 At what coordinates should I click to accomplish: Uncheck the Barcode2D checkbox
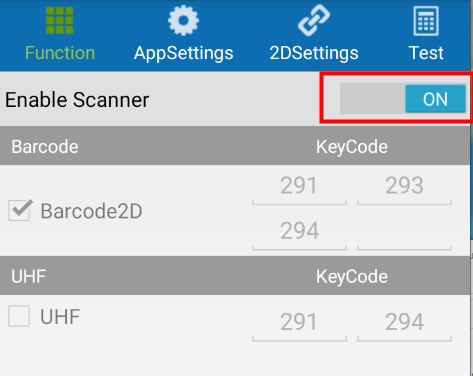pos(20,210)
